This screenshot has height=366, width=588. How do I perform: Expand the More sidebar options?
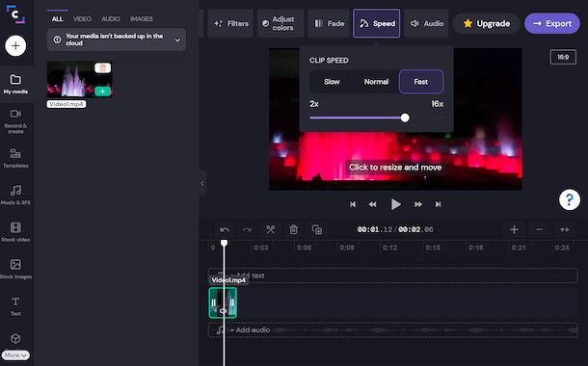tap(15, 355)
